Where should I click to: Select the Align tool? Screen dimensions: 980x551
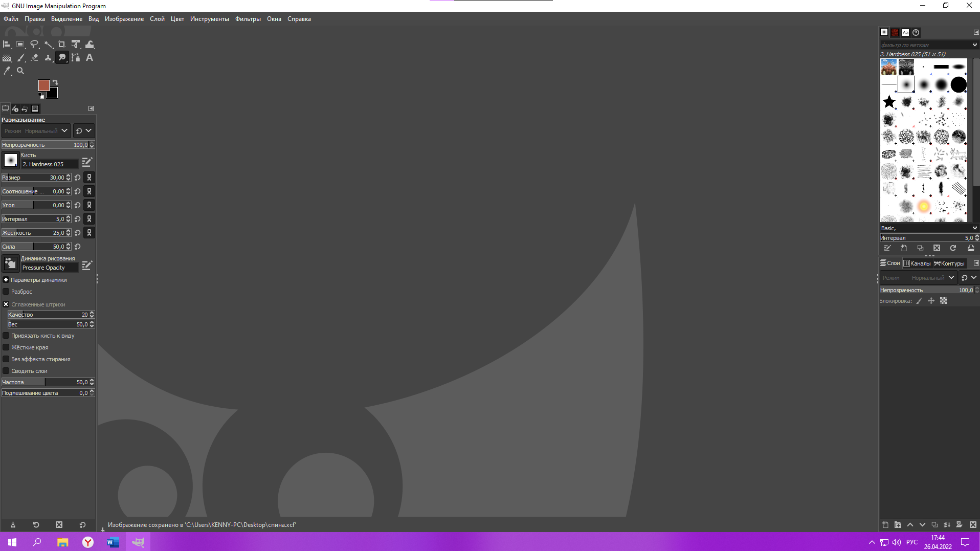7,45
